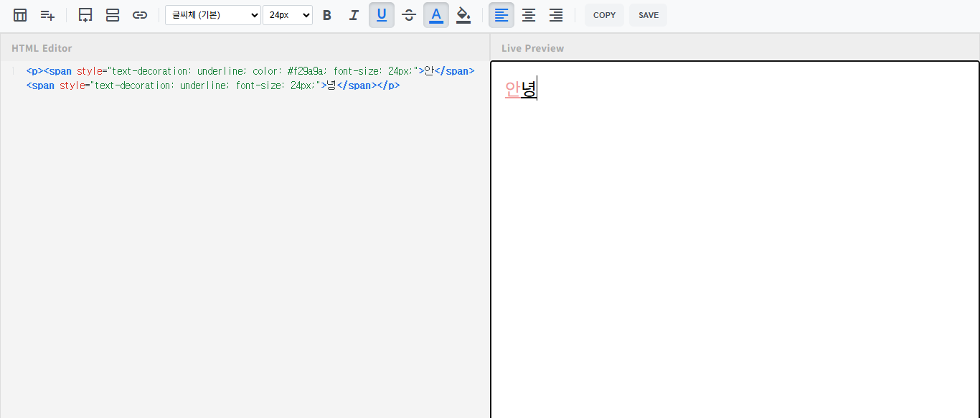The height and width of the screenshot is (418, 980).
Task: Click the insert table icon
Action: (20, 15)
